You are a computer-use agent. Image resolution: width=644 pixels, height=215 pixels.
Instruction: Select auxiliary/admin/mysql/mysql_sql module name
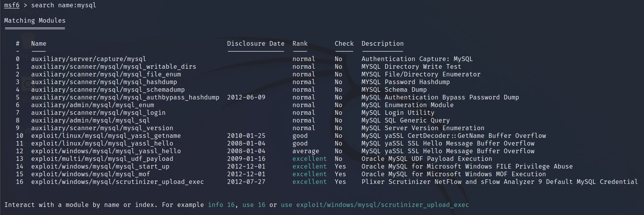tap(91, 121)
